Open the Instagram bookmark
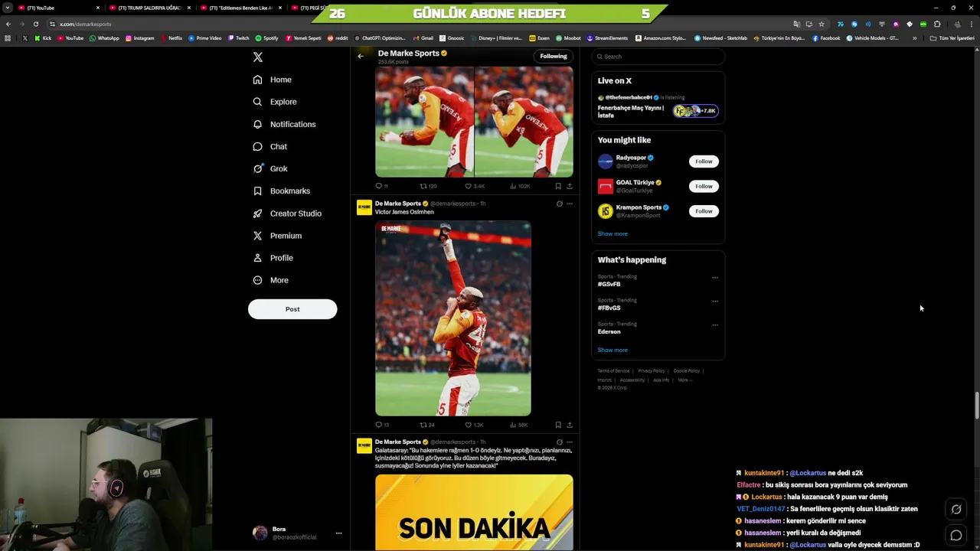Screen dimensions: 980x551 coord(140,37)
